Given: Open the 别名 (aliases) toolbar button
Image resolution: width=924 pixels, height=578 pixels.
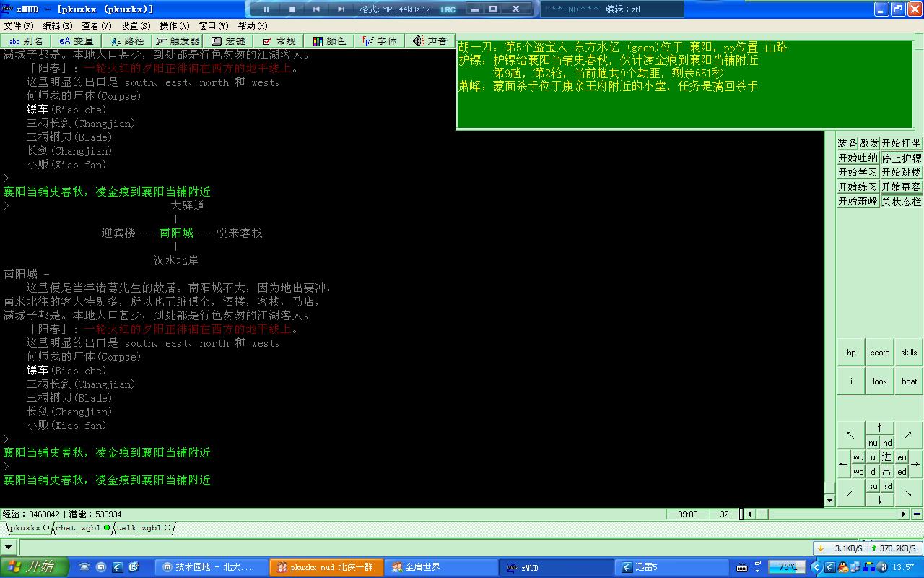Looking at the screenshot, I should [25, 41].
